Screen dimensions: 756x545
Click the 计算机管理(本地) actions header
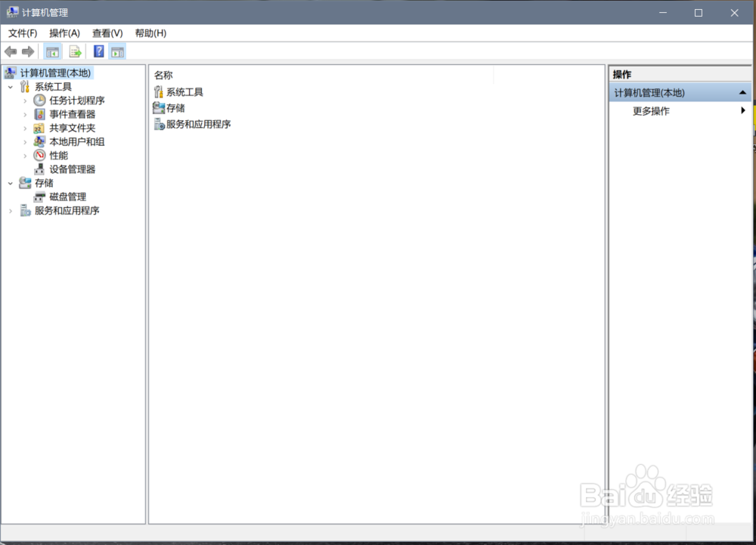(680, 92)
